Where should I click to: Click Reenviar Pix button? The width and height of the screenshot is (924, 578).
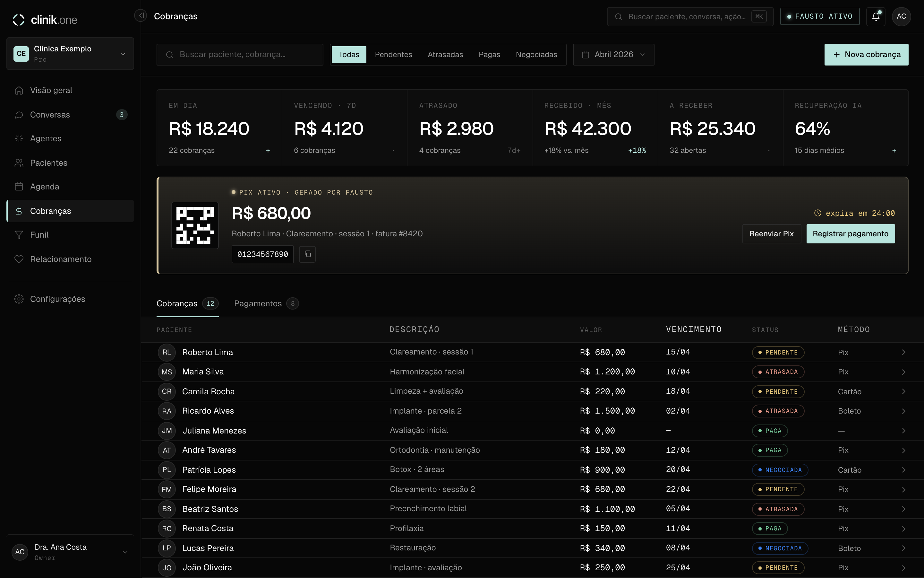tap(771, 234)
